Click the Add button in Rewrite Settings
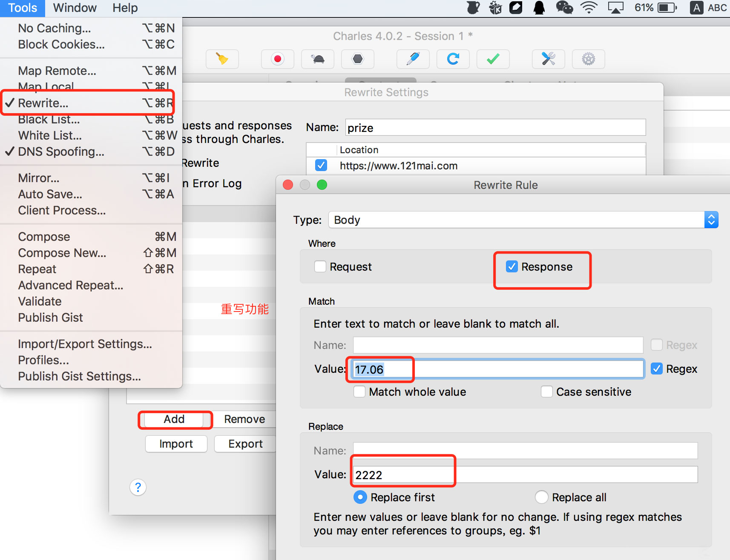730x560 pixels. pyautogui.click(x=174, y=419)
